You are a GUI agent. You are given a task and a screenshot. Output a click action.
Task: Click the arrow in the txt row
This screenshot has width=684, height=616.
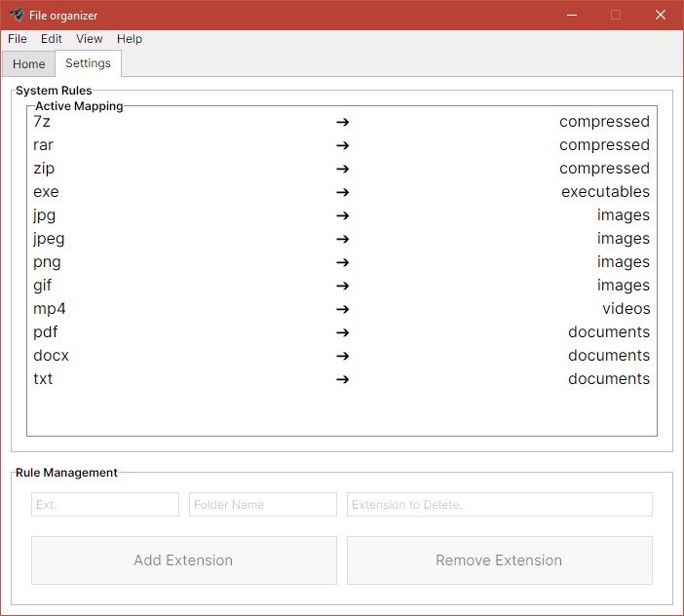point(342,379)
